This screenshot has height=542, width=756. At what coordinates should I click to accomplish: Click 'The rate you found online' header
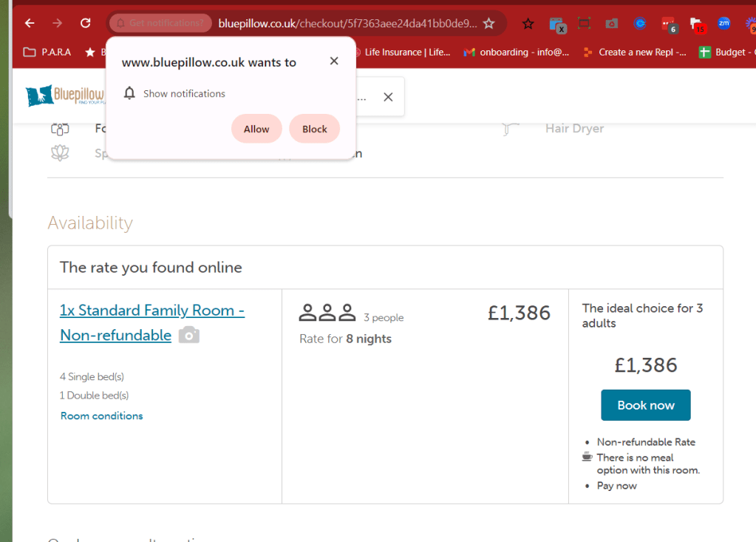tap(151, 267)
